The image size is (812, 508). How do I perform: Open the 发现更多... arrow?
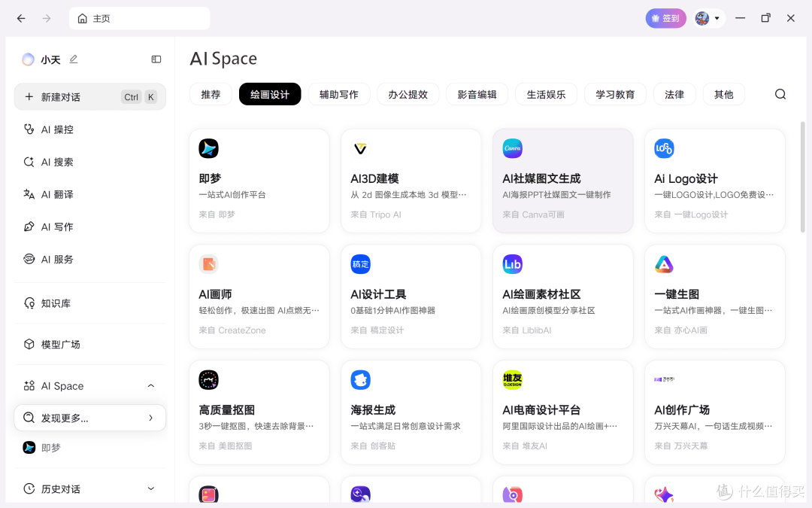[150, 418]
